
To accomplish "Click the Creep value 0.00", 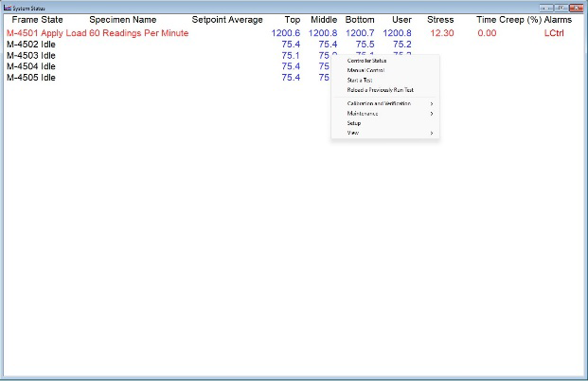I will 487,33.
